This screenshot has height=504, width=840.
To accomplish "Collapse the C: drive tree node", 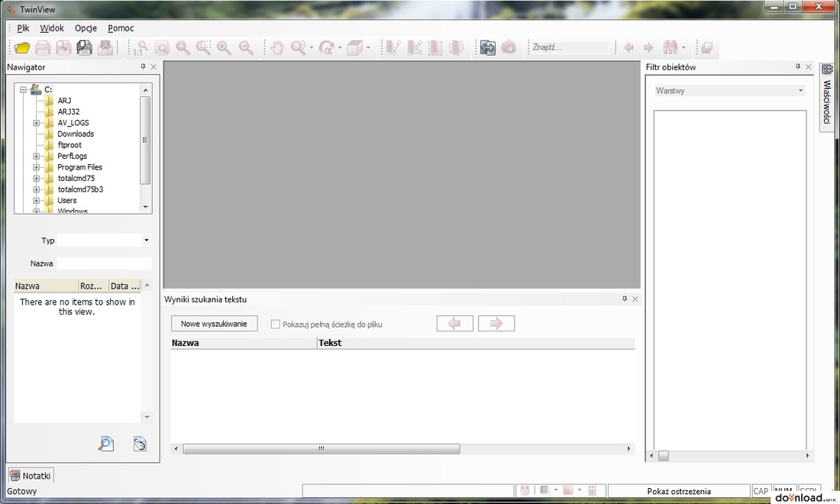I will 23,89.
